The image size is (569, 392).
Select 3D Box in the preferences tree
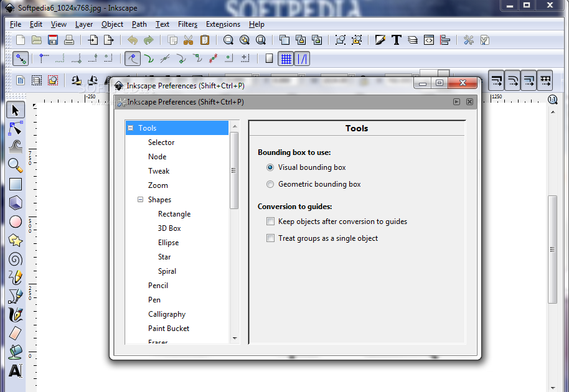[x=169, y=228]
